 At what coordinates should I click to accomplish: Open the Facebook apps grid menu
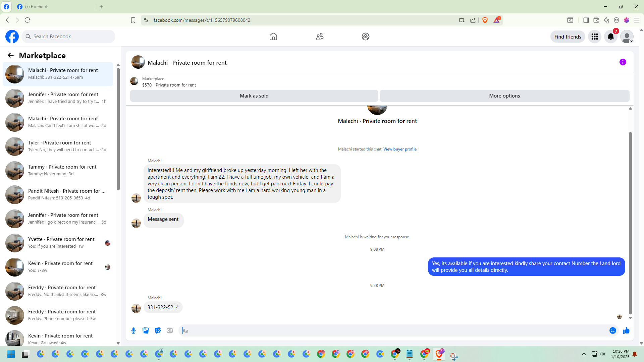click(x=594, y=37)
